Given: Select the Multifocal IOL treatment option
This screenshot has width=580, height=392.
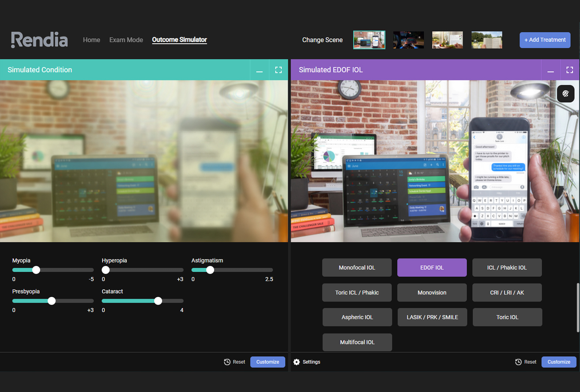Looking at the screenshot, I should [357, 342].
